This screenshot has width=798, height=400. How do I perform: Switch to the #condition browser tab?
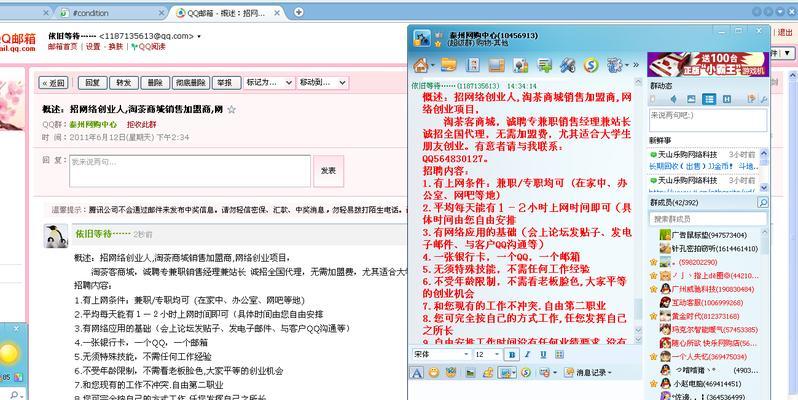point(110,13)
